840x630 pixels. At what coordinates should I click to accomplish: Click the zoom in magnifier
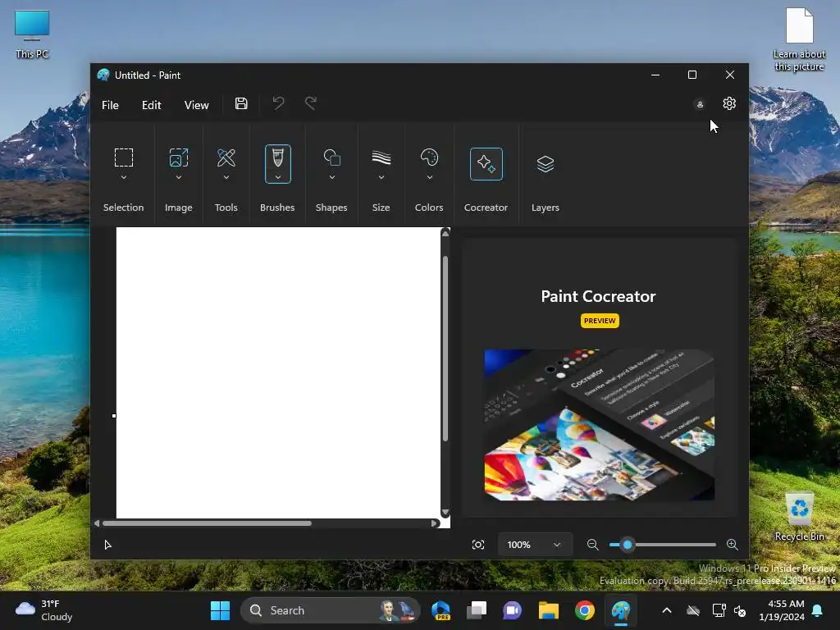point(732,545)
